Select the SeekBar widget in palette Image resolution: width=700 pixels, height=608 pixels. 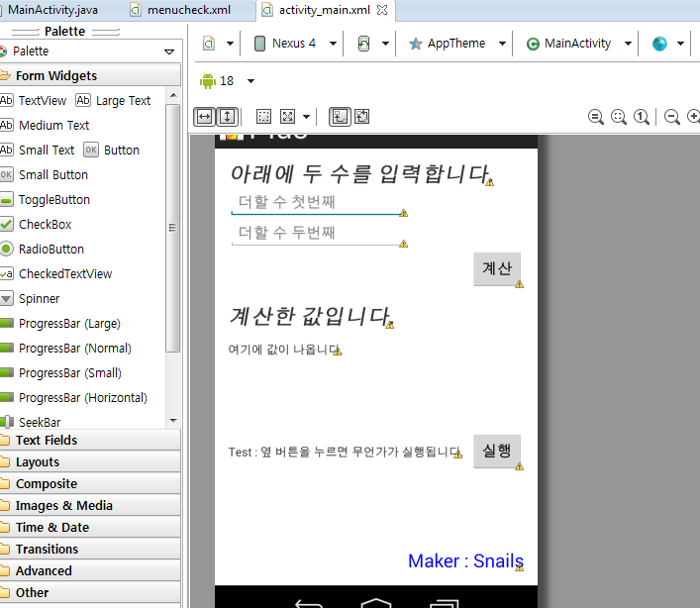(x=40, y=423)
